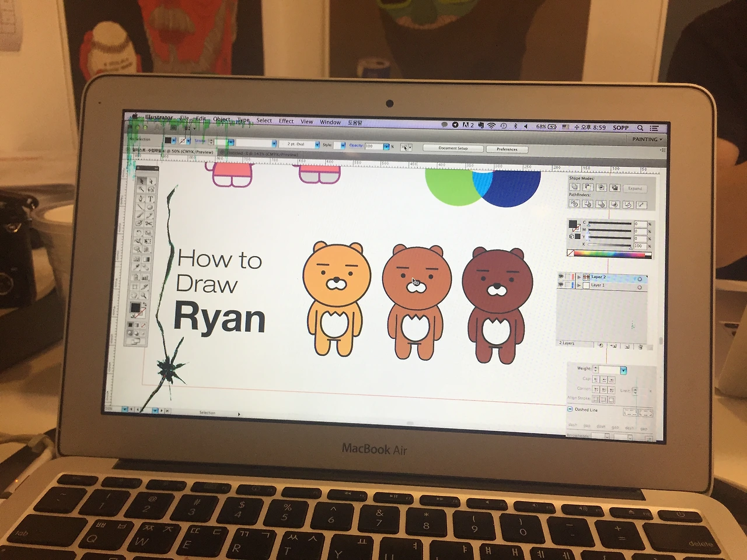Image resolution: width=747 pixels, height=560 pixels.
Task: Select the Selection arrow tool
Action: point(141,181)
